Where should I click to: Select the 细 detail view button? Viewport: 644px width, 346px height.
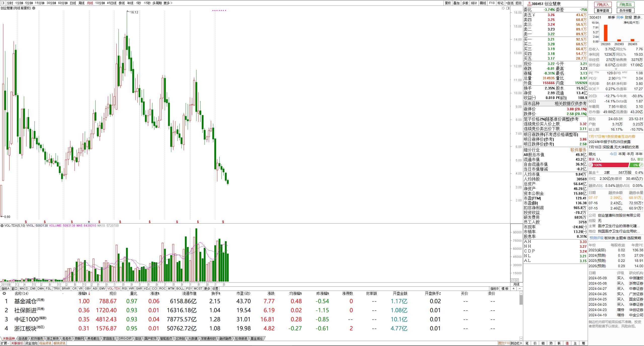click(x=543, y=343)
